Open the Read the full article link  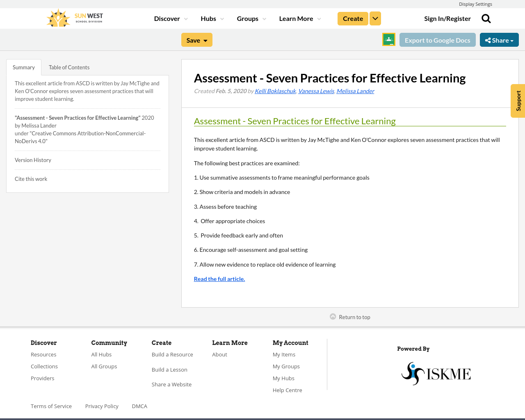(219, 278)
